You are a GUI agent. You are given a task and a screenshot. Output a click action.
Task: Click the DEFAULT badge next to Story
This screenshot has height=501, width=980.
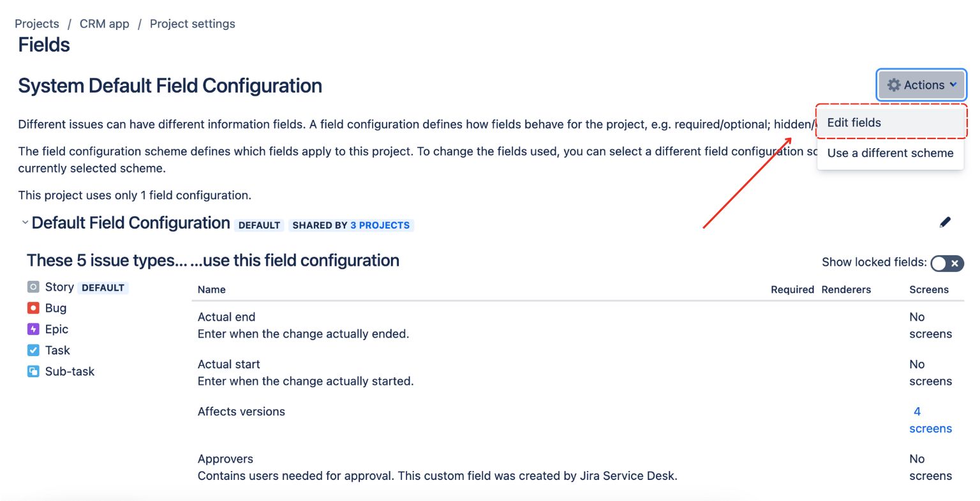tap(103, 287)
